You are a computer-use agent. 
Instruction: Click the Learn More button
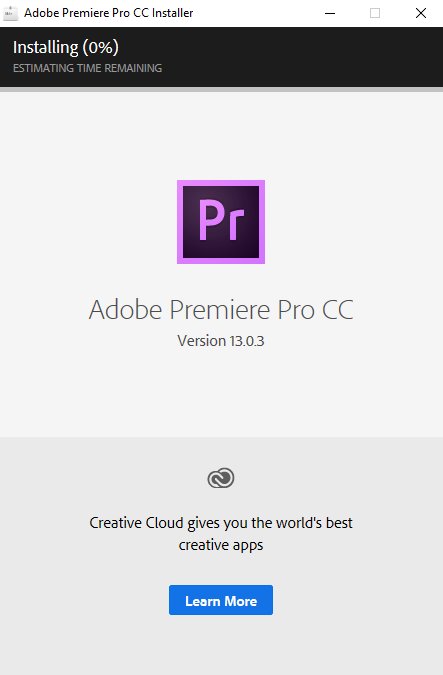tap(221, 600)
